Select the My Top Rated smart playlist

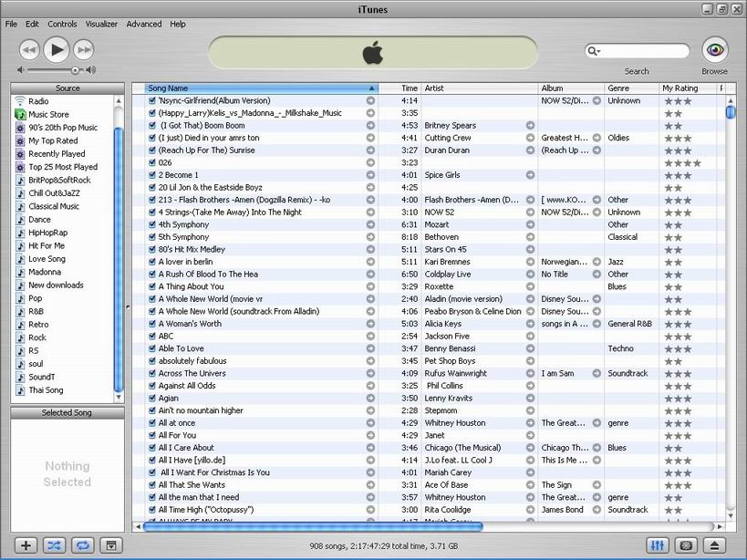pyautogui.click(x=53, y=140)
